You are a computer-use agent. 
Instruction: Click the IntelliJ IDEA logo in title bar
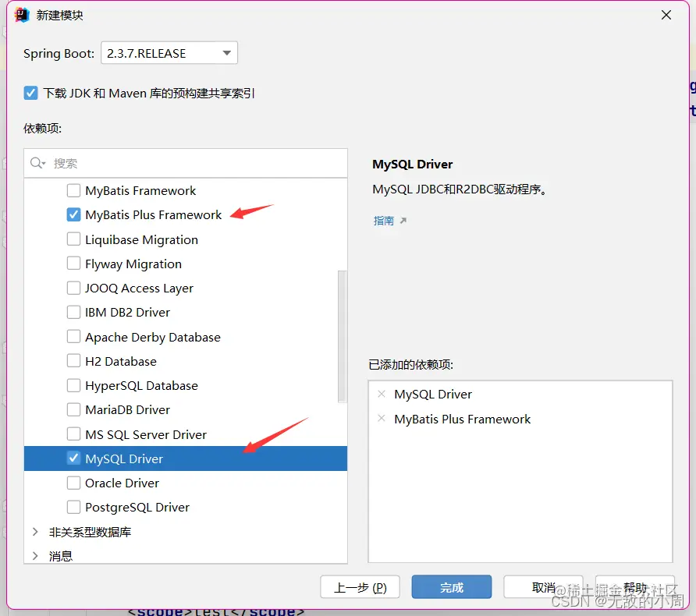21,15
